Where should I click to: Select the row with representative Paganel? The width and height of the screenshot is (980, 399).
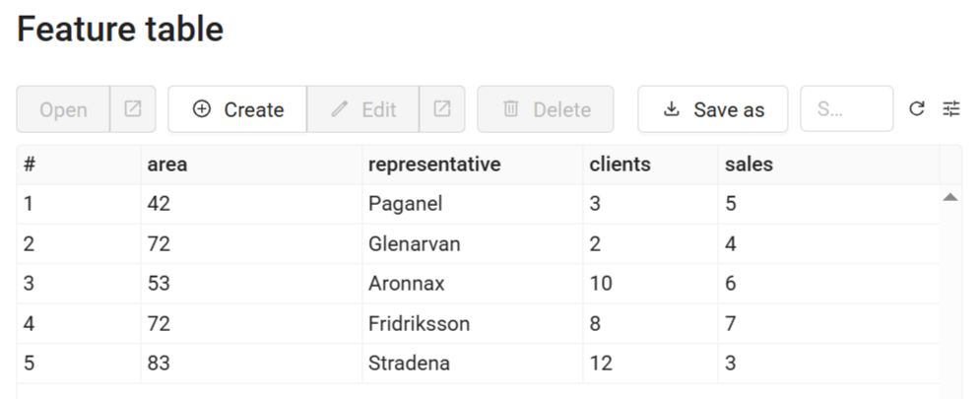405,204
